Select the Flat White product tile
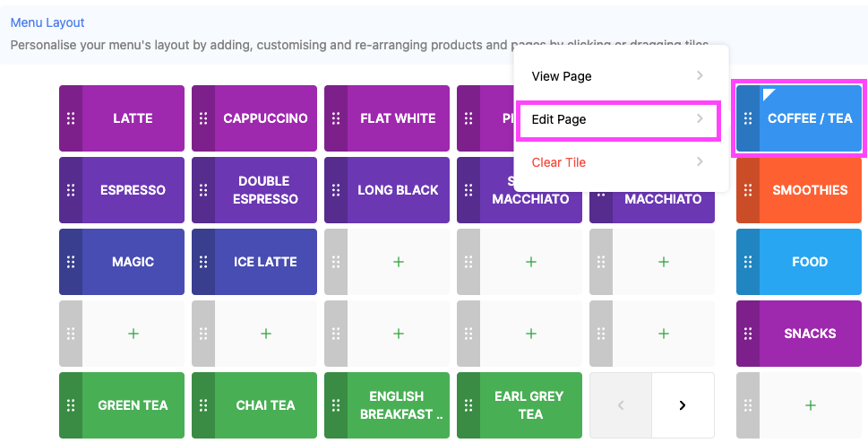The image size is (868, 443). [398, 118]
